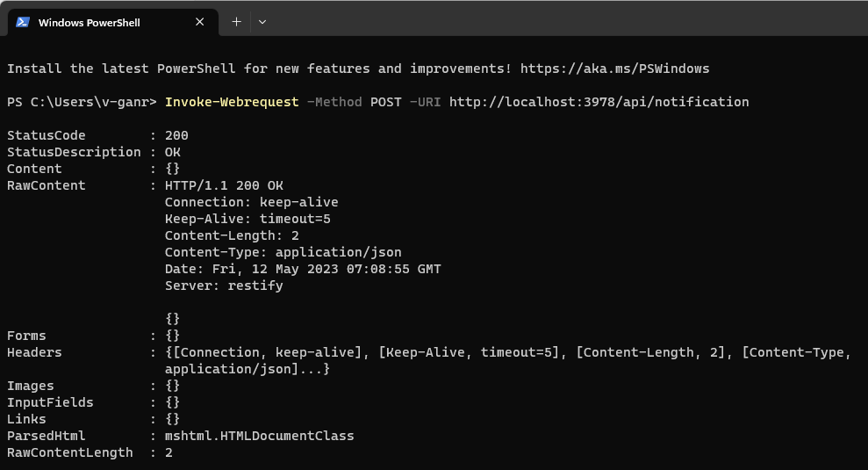The width and height of the screenshot is (868, 470).
Task: Select the Windows PowerShell tab title
Action: 90,23
